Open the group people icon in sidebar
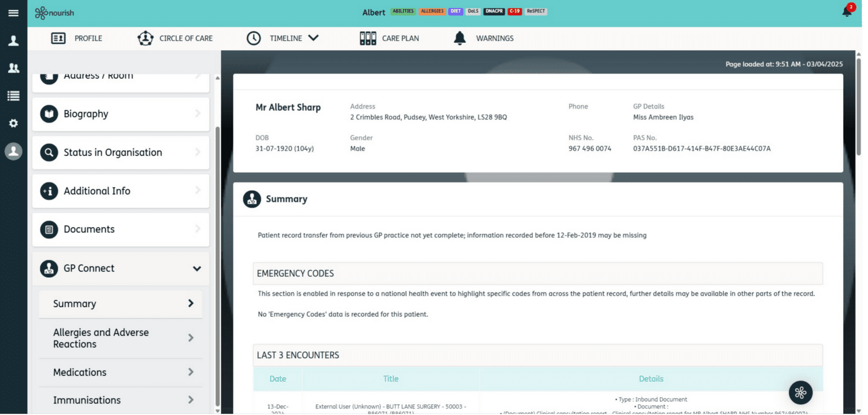This screenshot has width=868, height=415. point(14,68)
